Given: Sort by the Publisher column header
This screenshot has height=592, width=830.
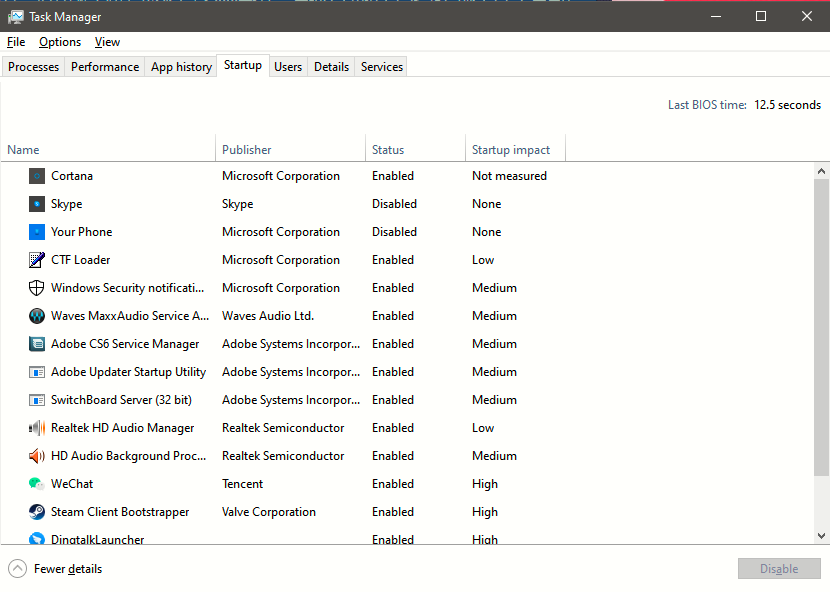Looking at the screenshot, I should click(291, 149).
